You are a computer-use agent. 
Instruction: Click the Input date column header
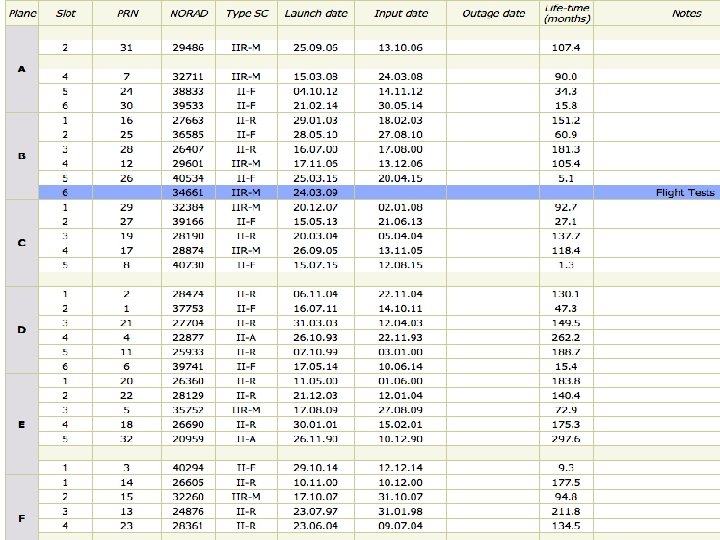point(401,13)
